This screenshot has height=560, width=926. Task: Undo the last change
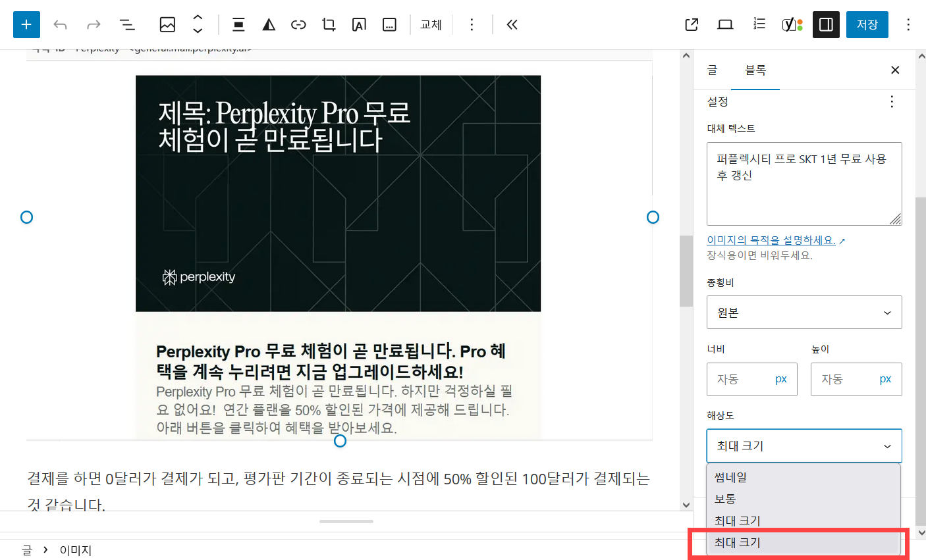click(x=61, y=25)
